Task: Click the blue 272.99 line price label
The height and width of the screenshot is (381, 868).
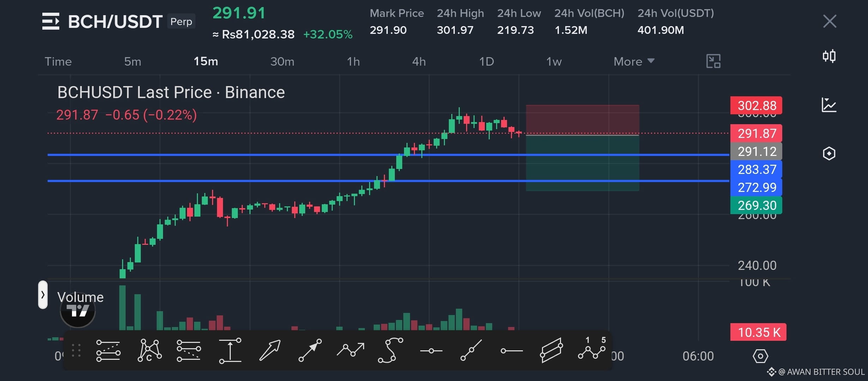Action: (x=756, y=187)
